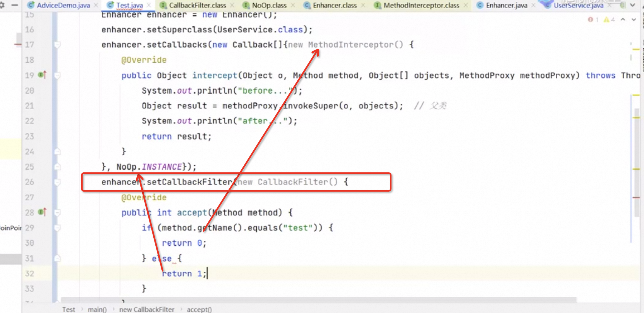Close the AdviceDemo.java tab
This screenshot has width=644, height=313.
coord(96,5)
